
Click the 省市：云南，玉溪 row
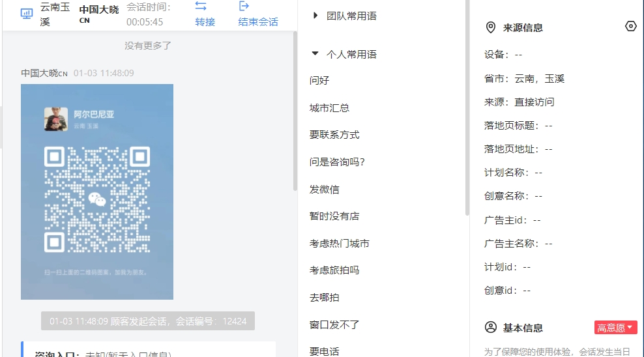coord(525,79)
